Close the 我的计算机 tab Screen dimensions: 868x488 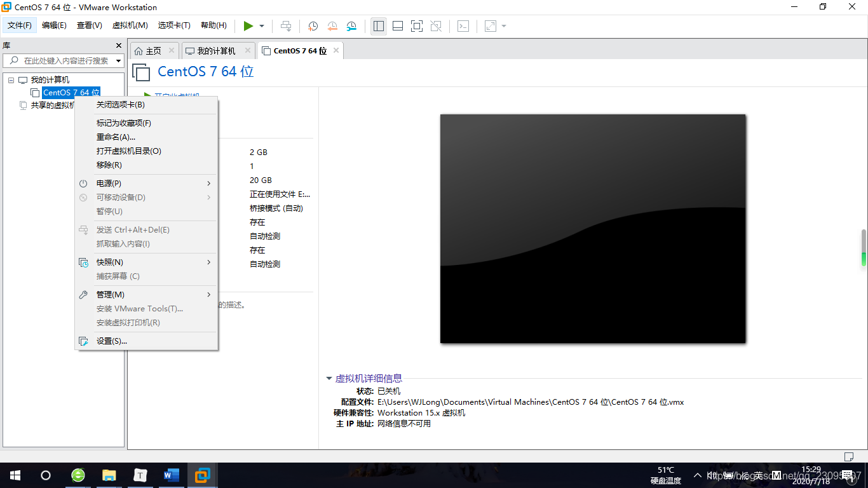[x=248, y=50]
